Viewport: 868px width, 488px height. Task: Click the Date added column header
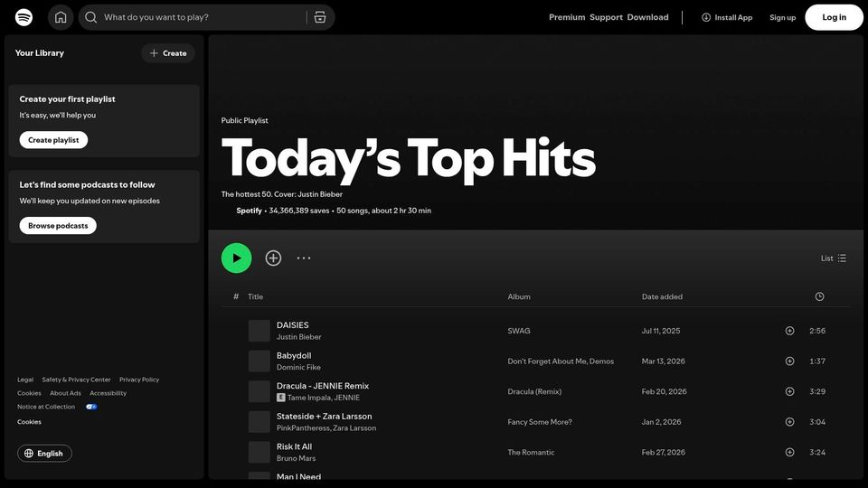(662, 296)
